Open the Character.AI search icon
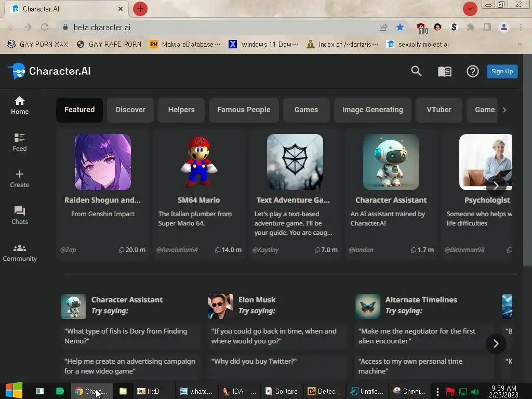Viewport: 532px width, 399px height. point(416,71)
